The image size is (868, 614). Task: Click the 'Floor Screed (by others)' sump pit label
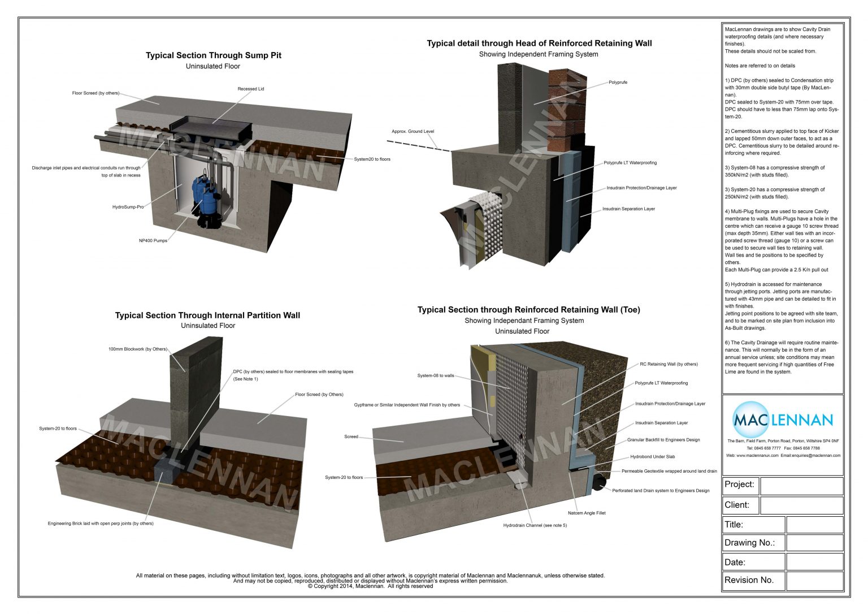[x=96, y=93]
